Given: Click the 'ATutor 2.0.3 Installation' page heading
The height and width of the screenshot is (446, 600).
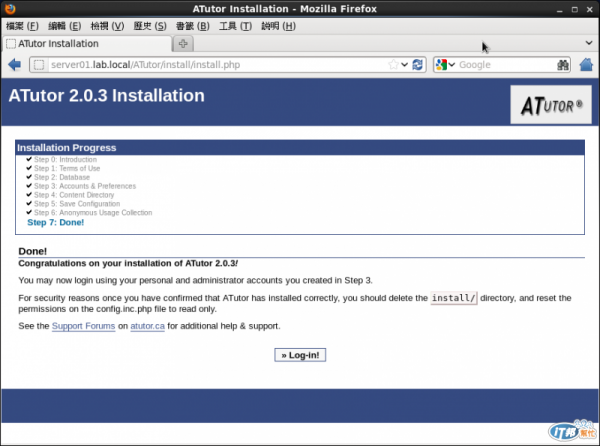Looking at the screenshot, I should [106, 95].
